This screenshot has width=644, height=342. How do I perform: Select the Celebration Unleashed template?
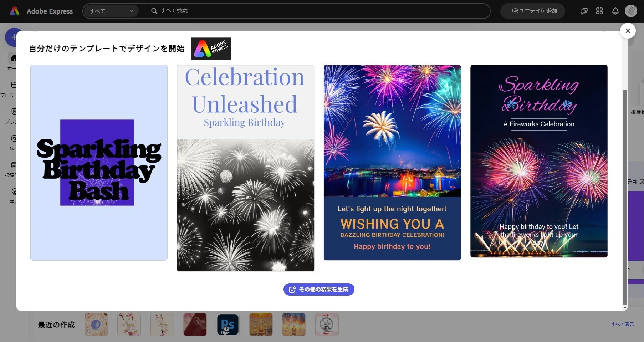[x=246, y=168]
